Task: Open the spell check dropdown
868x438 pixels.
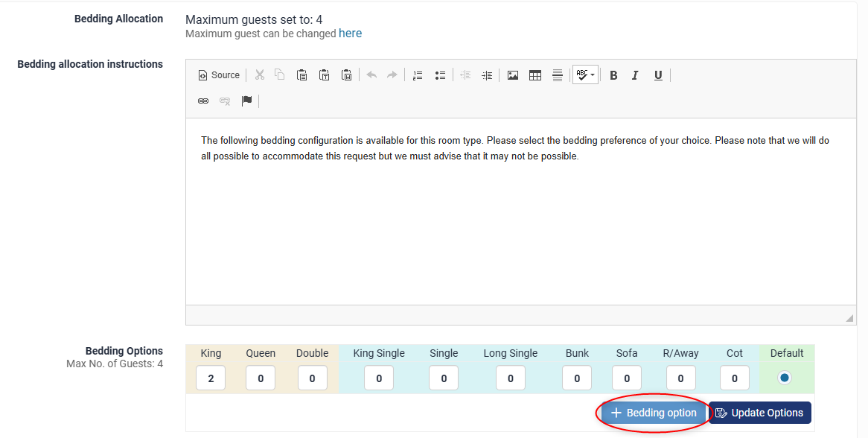Action: pos(585,75)
